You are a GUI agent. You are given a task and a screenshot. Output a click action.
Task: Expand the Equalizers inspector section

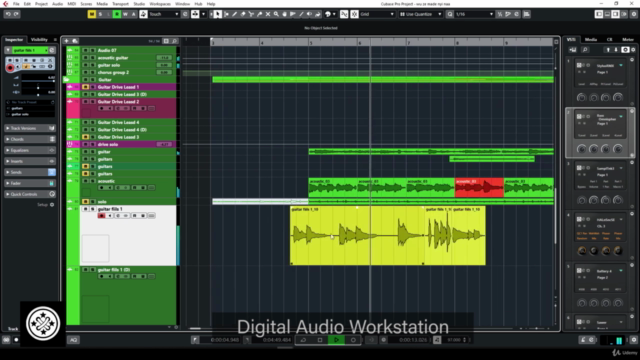(30, 150)
